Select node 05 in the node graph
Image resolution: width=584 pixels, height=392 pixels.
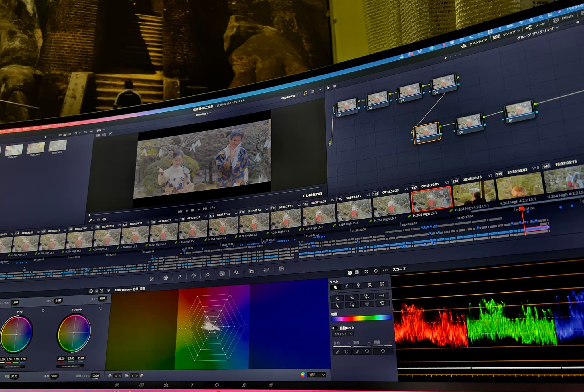[427, 133]
